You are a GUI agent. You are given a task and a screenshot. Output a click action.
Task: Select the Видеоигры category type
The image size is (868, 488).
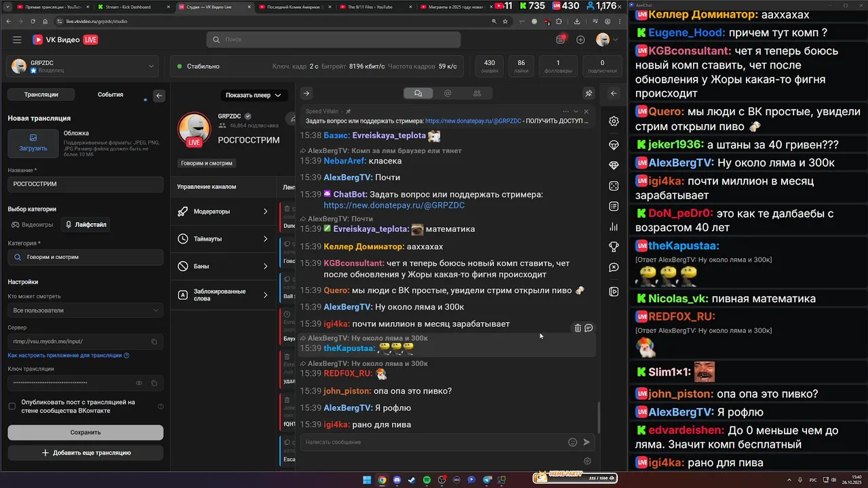pos(32,224)
